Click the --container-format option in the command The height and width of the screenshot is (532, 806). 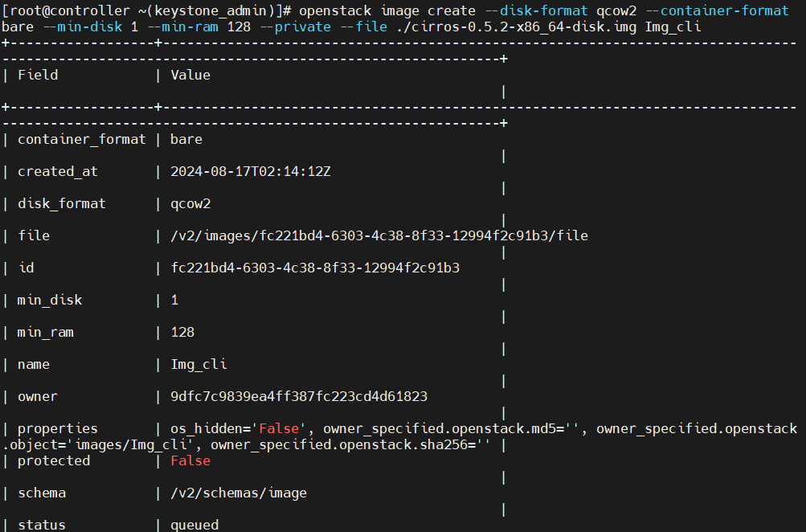pyautogui.click(x=717, y=10)
